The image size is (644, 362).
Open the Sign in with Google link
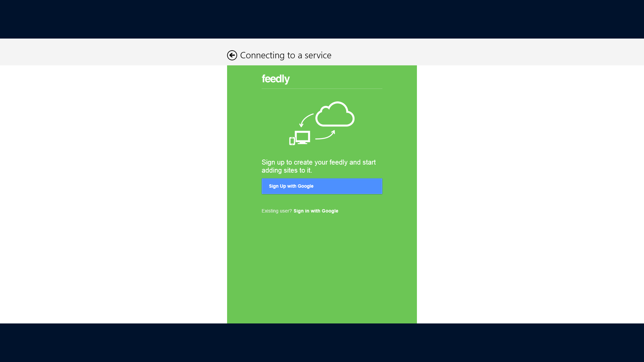(316, 211)
